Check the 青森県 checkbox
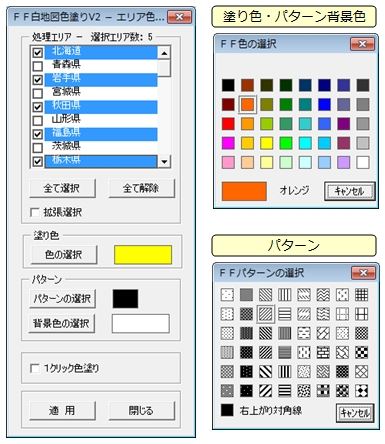This screenshot has width=385, height=444. click(38, 66)
